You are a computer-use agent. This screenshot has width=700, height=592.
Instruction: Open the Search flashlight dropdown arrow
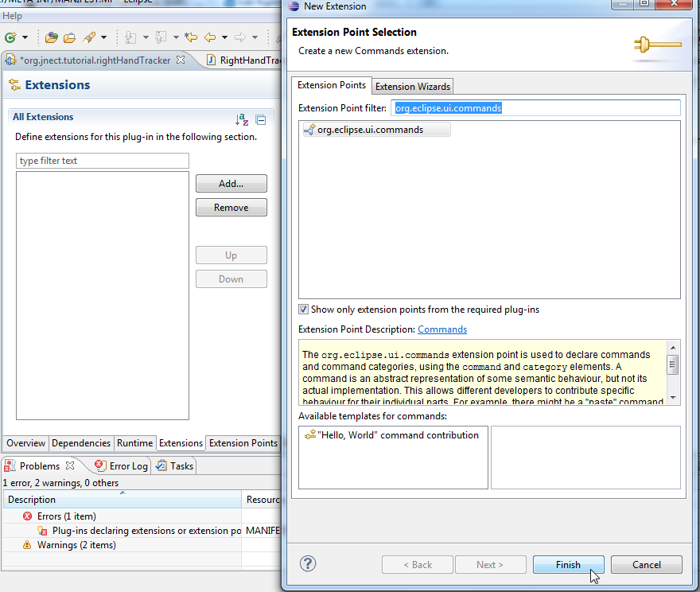tap(103, 37)
